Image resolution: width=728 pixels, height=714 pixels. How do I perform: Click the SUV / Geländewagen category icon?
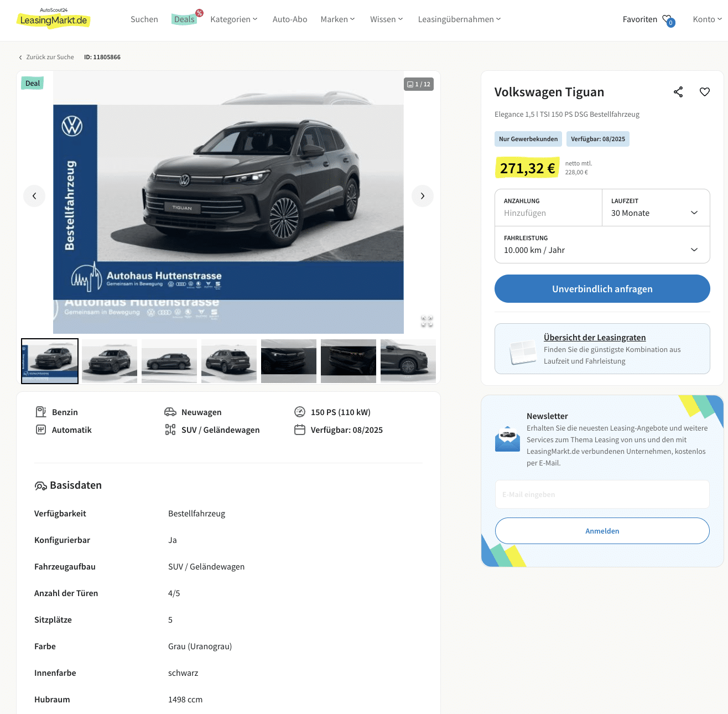[170, 430]
